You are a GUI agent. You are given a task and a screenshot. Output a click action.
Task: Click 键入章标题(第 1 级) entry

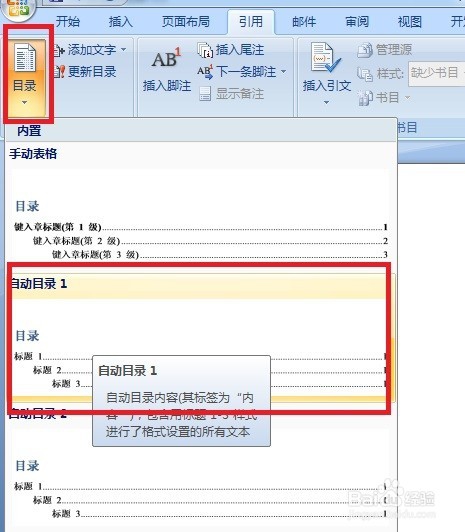(x=200, y=227)
